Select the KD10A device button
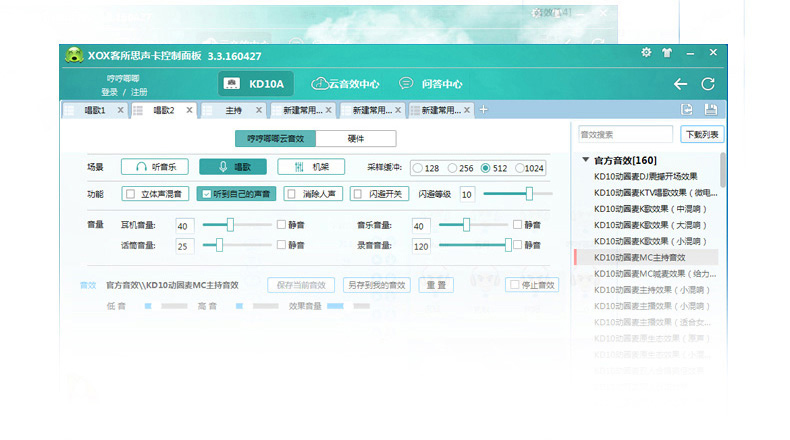 (256, 84)
